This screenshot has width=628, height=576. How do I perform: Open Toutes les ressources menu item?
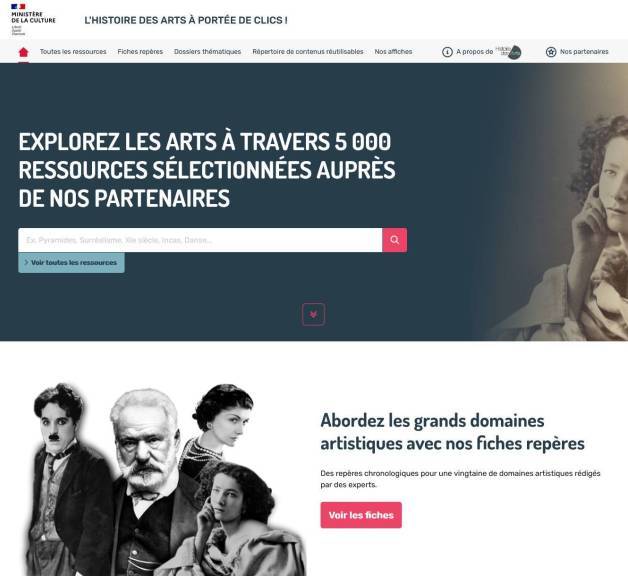coord(73,52)
